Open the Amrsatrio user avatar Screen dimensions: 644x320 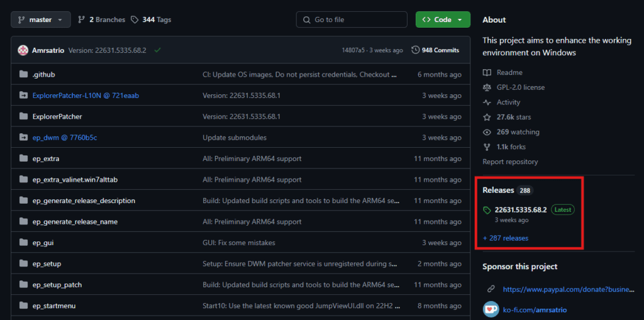(23, 50)
